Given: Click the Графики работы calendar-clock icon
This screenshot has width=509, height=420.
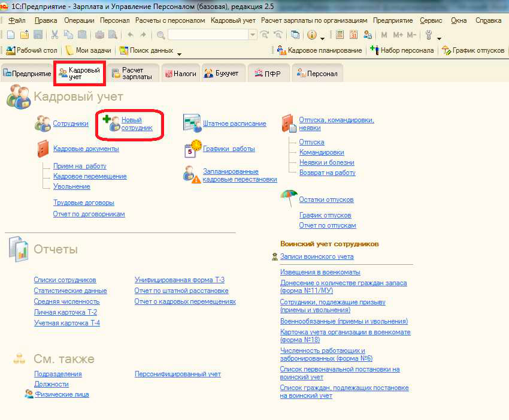Looking at the screenshot, I should [x=193, y=149].
